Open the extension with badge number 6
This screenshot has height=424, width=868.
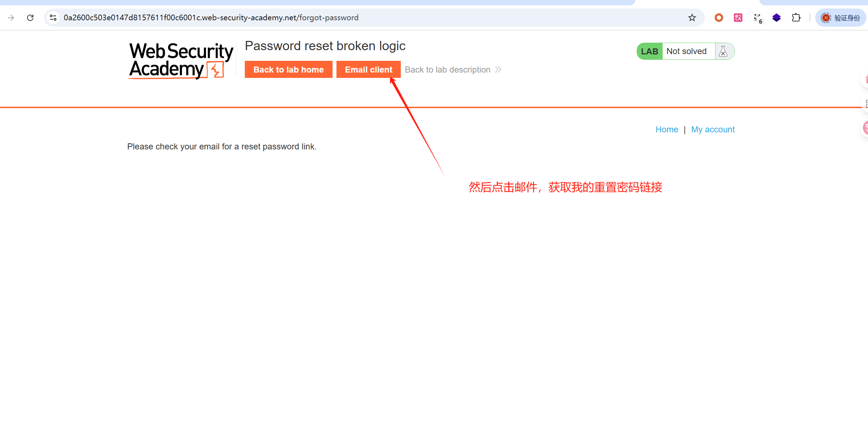pyautogui.click(x=758, y=18)
